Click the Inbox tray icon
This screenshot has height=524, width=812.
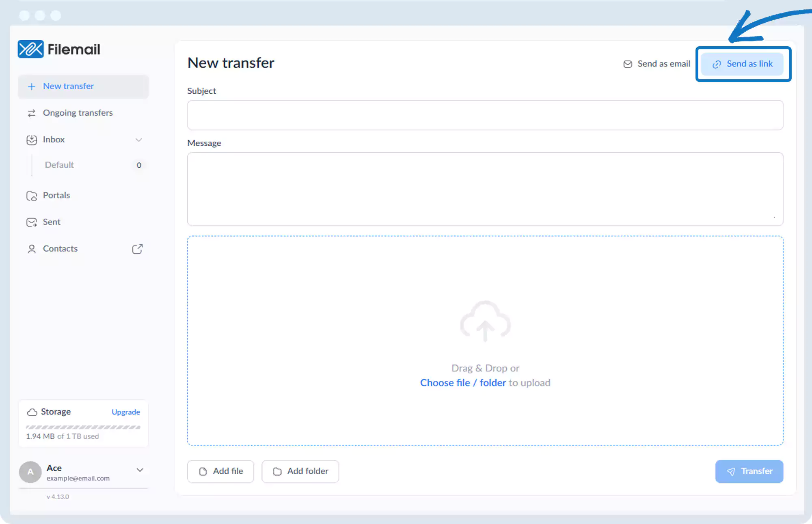tap(31, 140)
